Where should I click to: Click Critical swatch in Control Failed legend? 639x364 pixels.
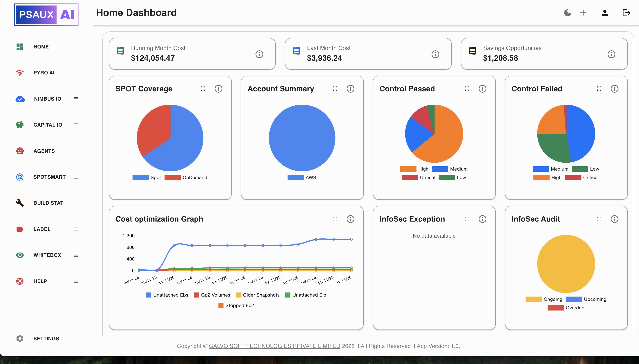pyautogui.click(x=573, y=178)
